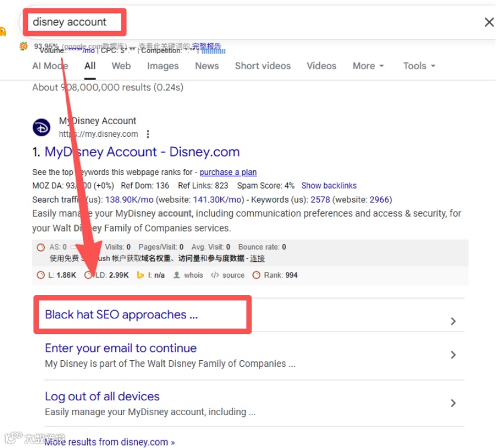Switch to the AI Mode tab

[x=50, y=66]
